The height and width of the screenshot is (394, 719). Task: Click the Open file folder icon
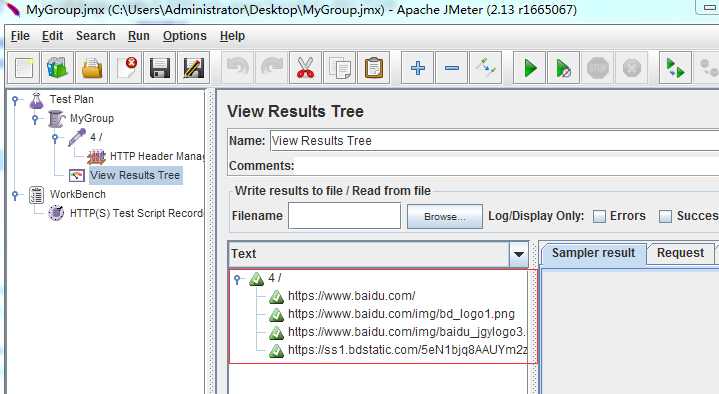click(92, 68)
